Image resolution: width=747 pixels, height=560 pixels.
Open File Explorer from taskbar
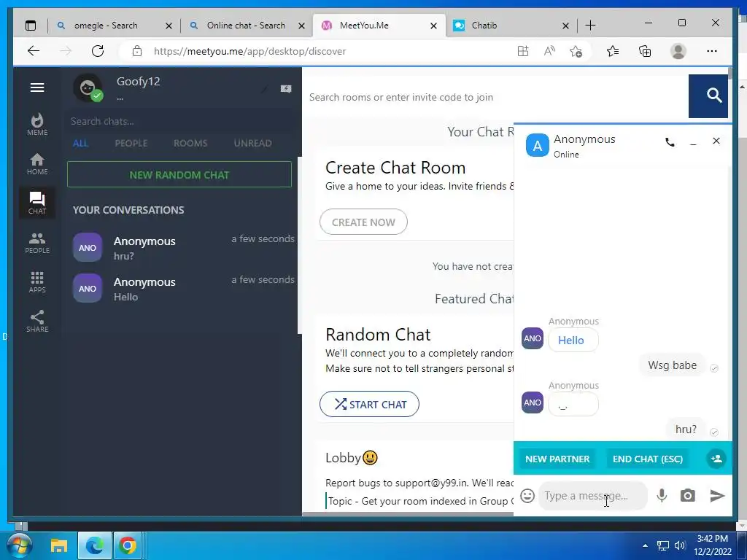[59, 545]
